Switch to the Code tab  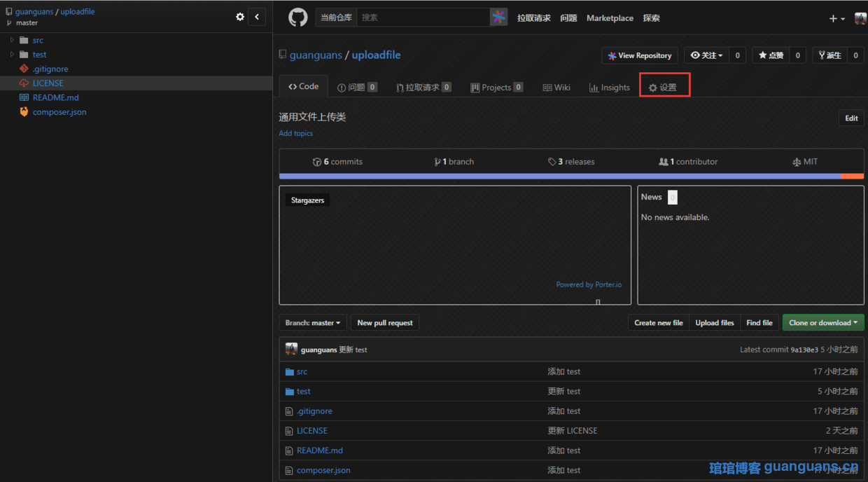pyautogui.click(x=303, y=87)
